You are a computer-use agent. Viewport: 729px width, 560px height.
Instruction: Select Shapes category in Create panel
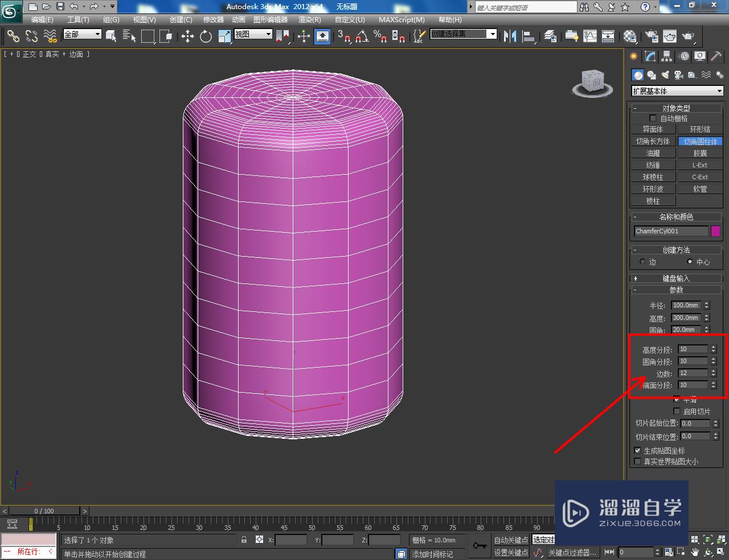[652, 75]
